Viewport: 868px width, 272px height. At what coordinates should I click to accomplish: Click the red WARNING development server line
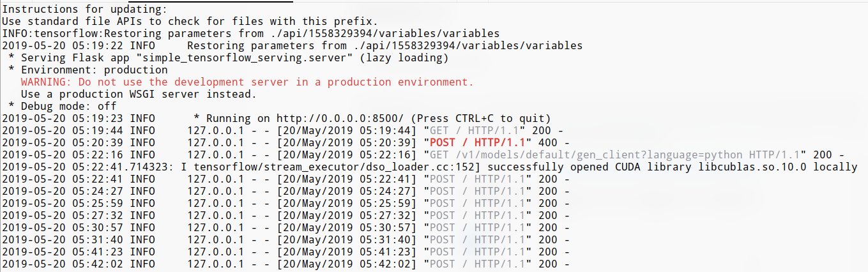click(247, 82)
